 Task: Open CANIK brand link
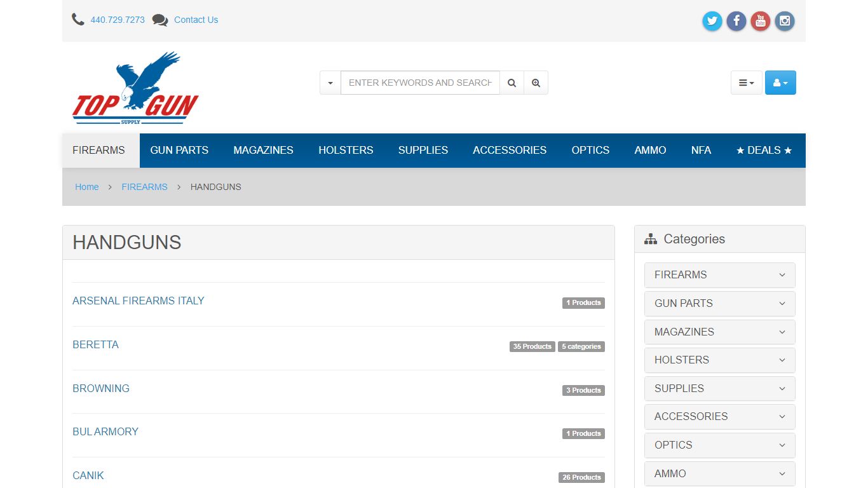[x=88, y=476]
